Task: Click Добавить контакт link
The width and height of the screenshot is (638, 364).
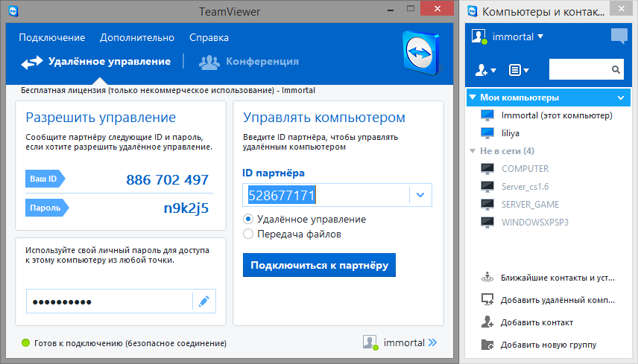Action: point(537,322)
